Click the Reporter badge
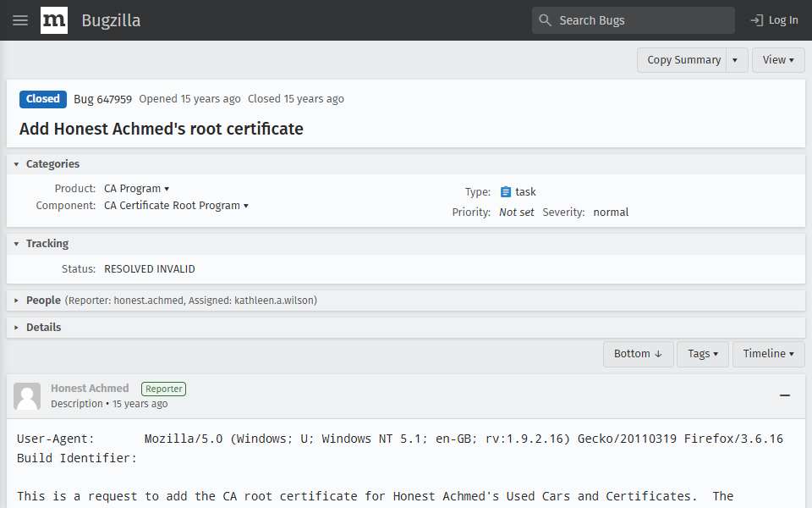 163,389
